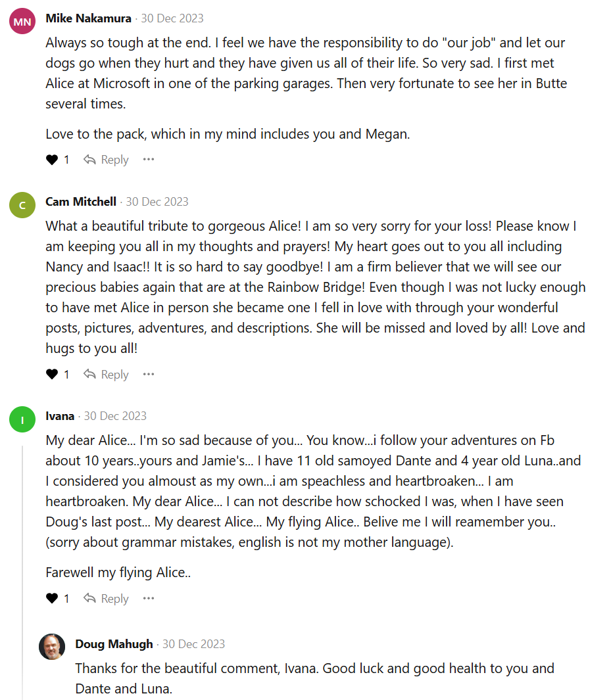Open Mike Nakamura's profile name link

88,18
